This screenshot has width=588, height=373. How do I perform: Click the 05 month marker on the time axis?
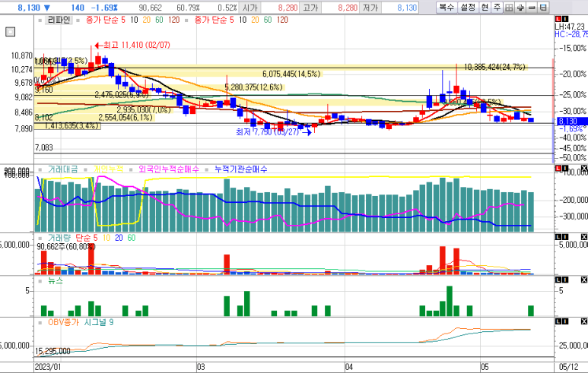click(485, 367)
